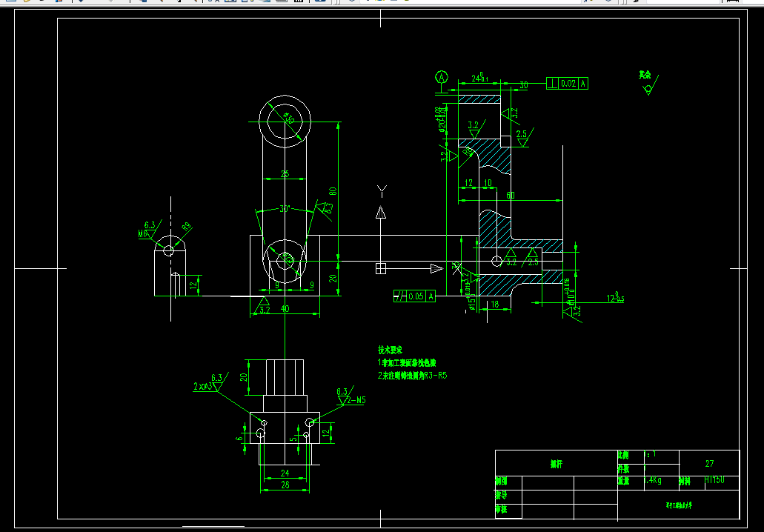Select the dimension text 60
764x532 pixels.
[x=510, y=195]
